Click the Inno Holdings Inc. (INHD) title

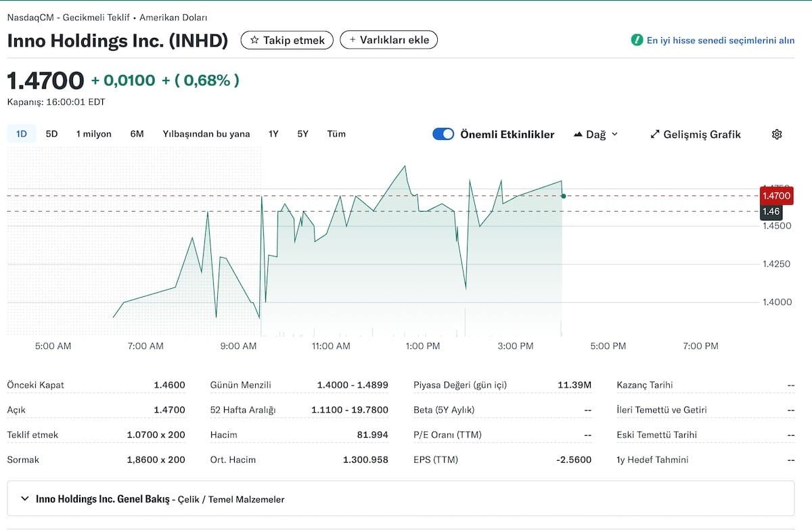(x=118, y=40)
